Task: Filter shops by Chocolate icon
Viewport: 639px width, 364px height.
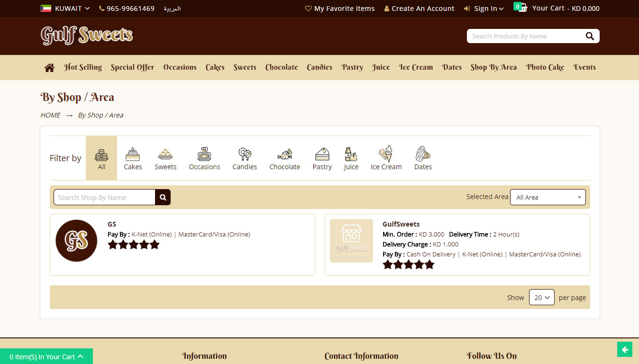Action: click(284, 155)
